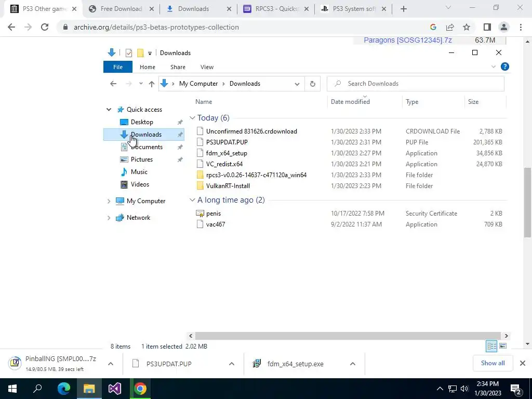The image size is (532, 399).
Task: Click the PS3UPDAT.PUP download bar item
Action: tap(169, 364)
